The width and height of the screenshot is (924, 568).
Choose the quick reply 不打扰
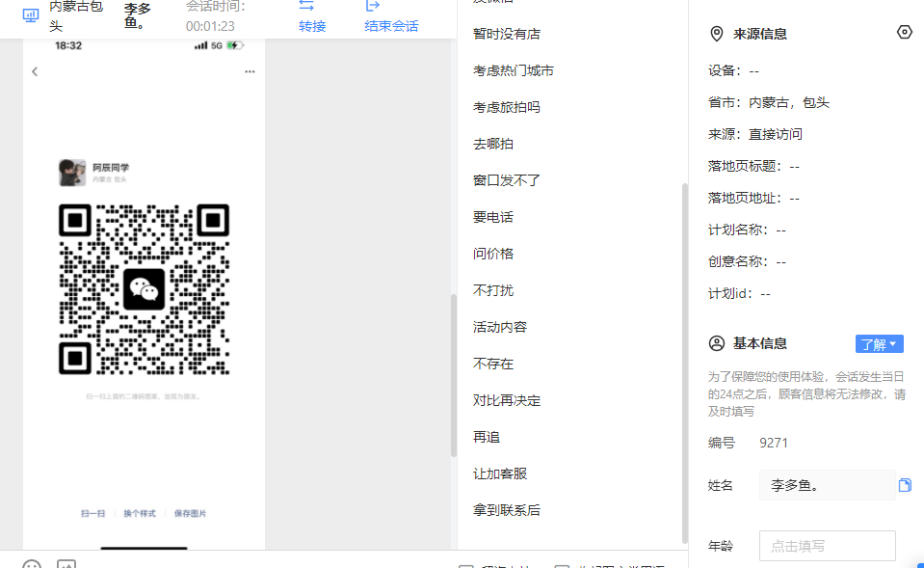coord(493,290)
